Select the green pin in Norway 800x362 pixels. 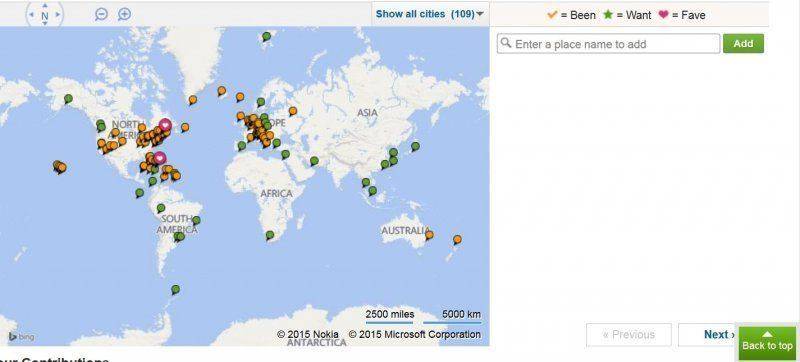[x=261, y=102]
